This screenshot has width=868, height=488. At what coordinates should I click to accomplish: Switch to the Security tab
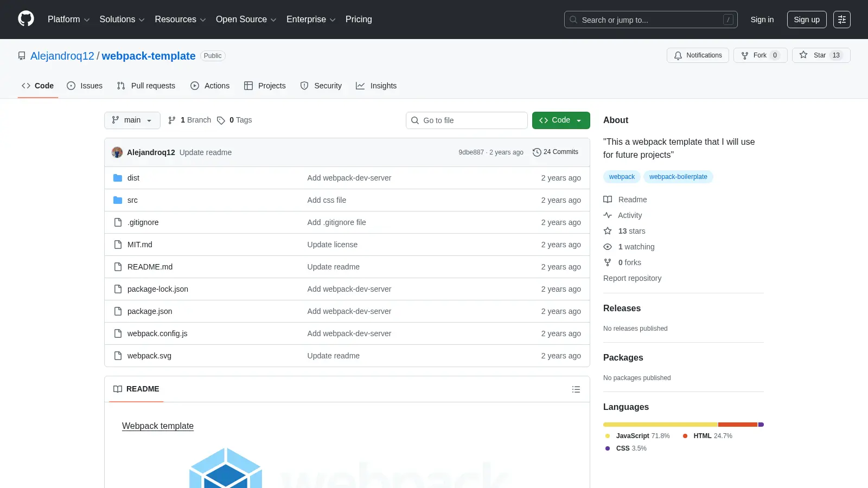click(321, 86)
